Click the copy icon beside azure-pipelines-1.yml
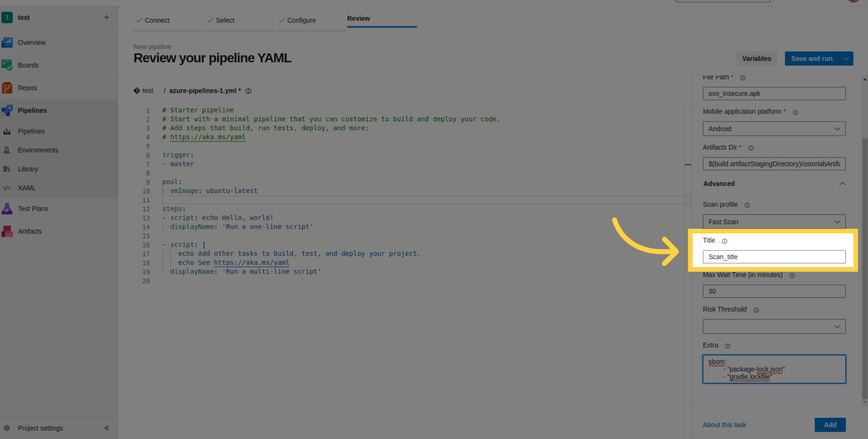Image resolution: width=868 pixels, height=439 pixels. (x=248, y=91)
